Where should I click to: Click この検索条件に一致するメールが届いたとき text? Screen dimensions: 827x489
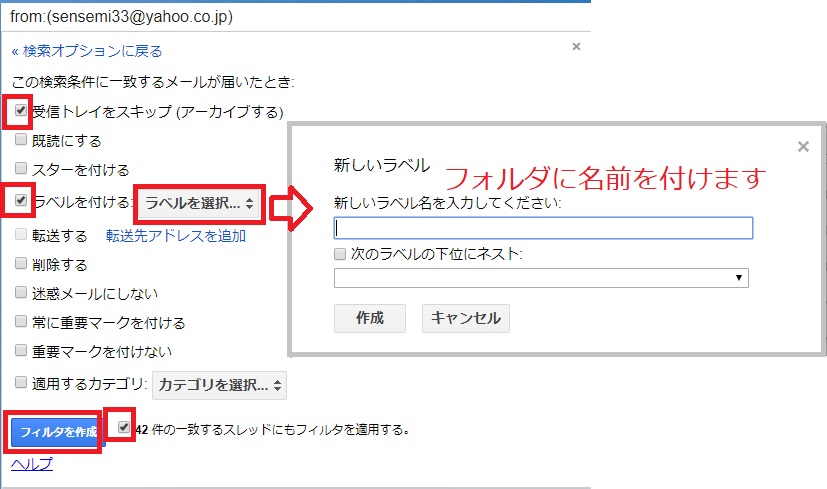(153, 82)
